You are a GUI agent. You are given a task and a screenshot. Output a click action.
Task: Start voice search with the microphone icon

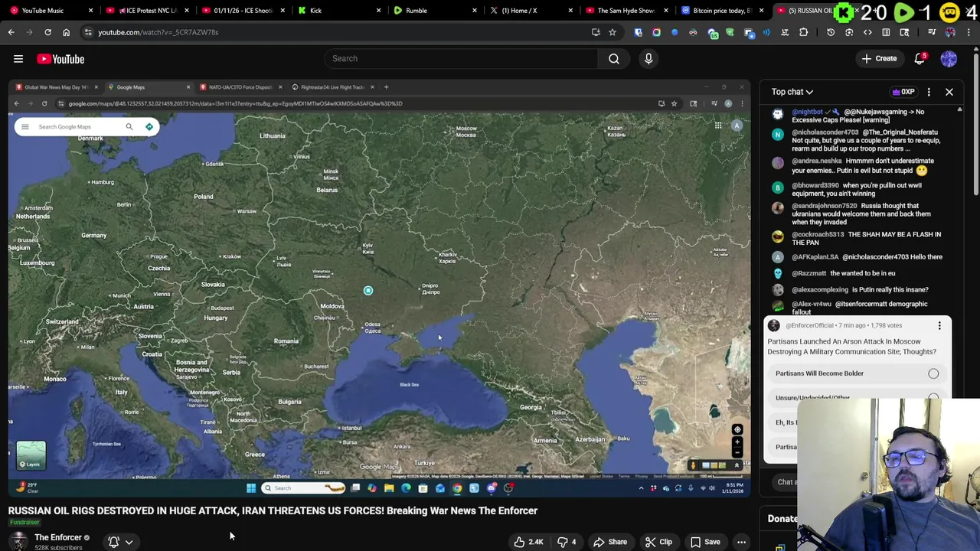(648, 59)
